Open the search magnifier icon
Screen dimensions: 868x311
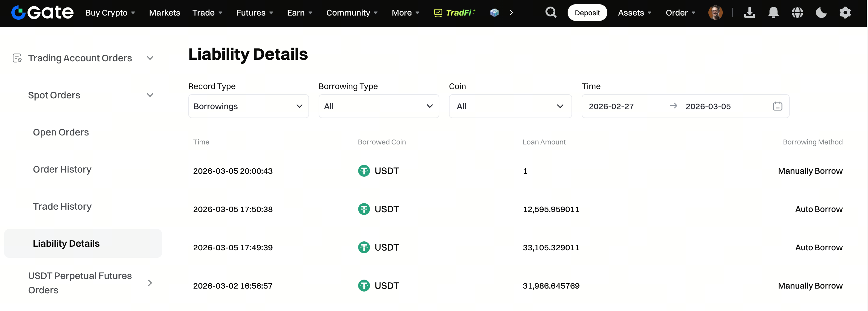(551, 13)
